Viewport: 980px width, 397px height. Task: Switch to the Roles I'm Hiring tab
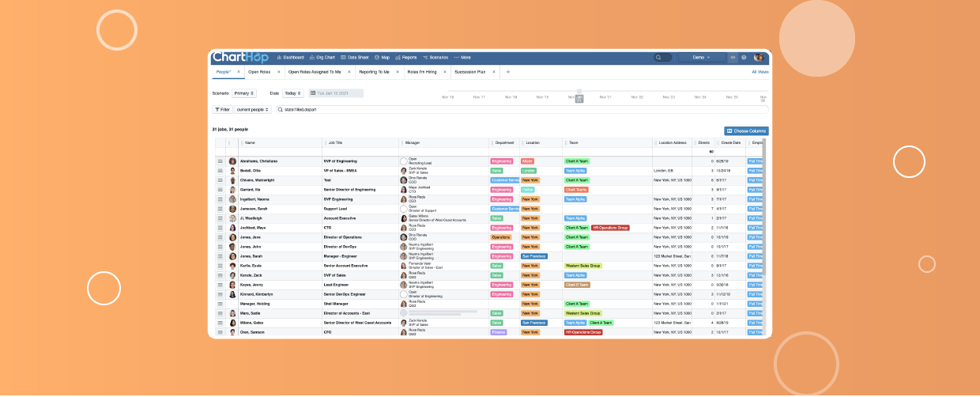pos(422,72)
